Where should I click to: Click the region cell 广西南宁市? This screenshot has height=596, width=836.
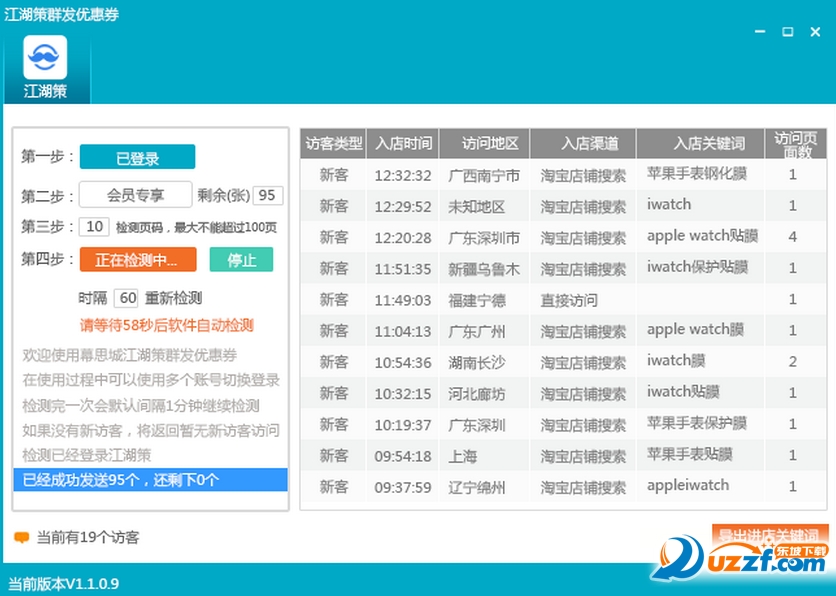tap(484, 175)
